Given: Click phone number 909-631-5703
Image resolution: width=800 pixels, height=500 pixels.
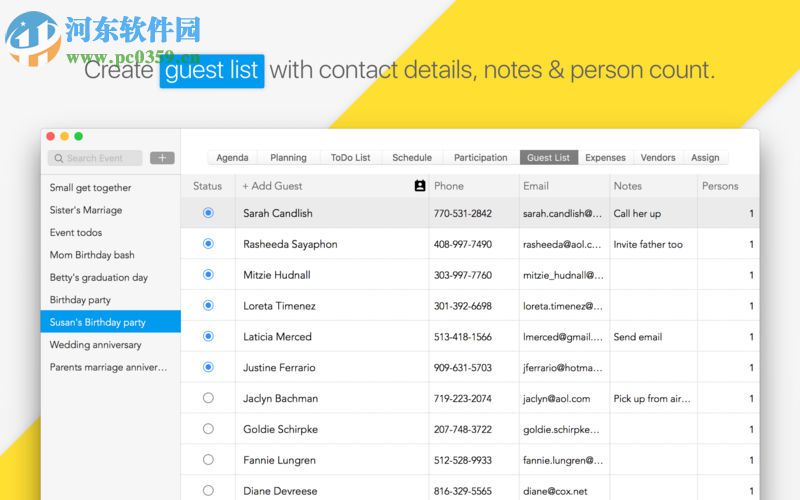Looking at the screenshot, I should (x=463, y=368).
